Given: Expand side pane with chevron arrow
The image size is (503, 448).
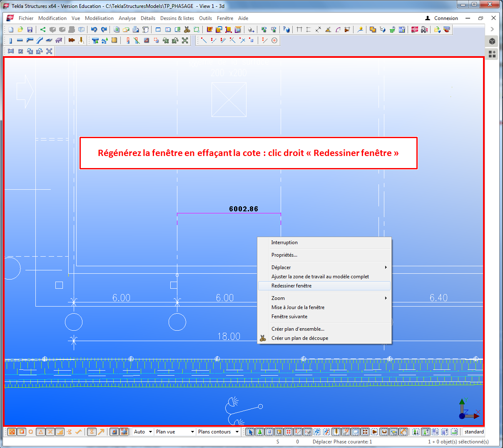Looking at the screenshot, I should pyautogui.click(x=492, y=29).
